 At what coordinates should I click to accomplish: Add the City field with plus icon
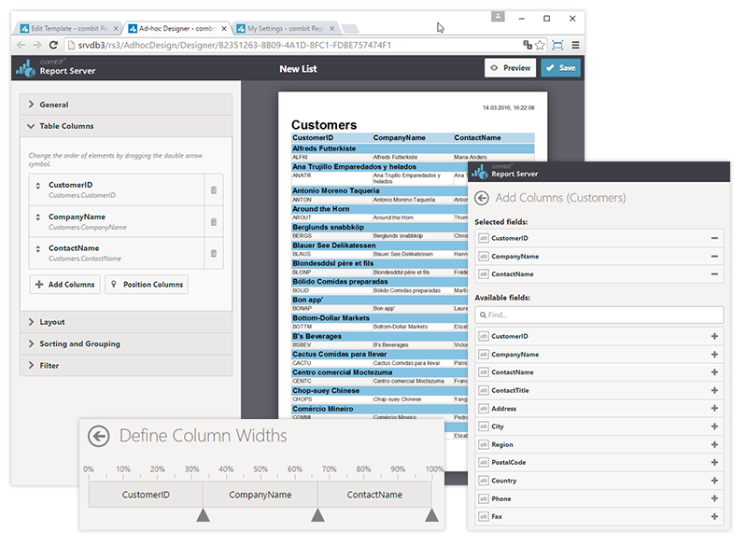tap(714, 427)
